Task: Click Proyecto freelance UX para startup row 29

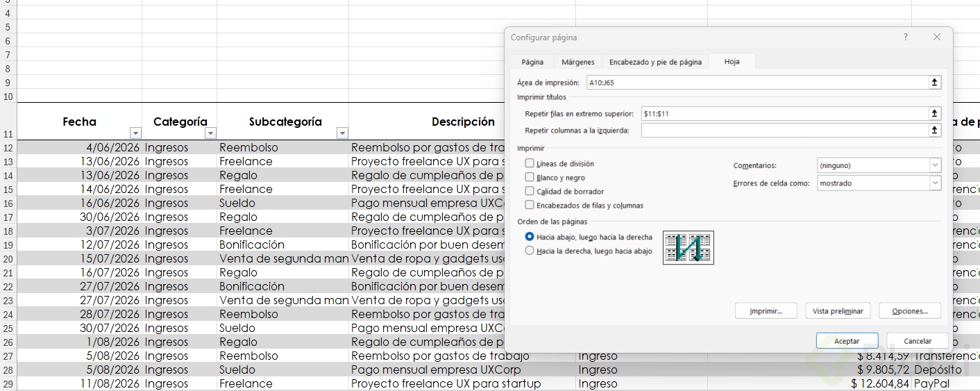Action: (x=463, y=383)
